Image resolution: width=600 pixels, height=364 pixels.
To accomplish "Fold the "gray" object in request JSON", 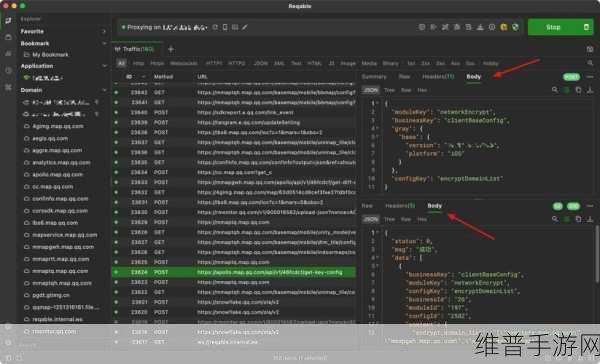I will coord(378,129).
